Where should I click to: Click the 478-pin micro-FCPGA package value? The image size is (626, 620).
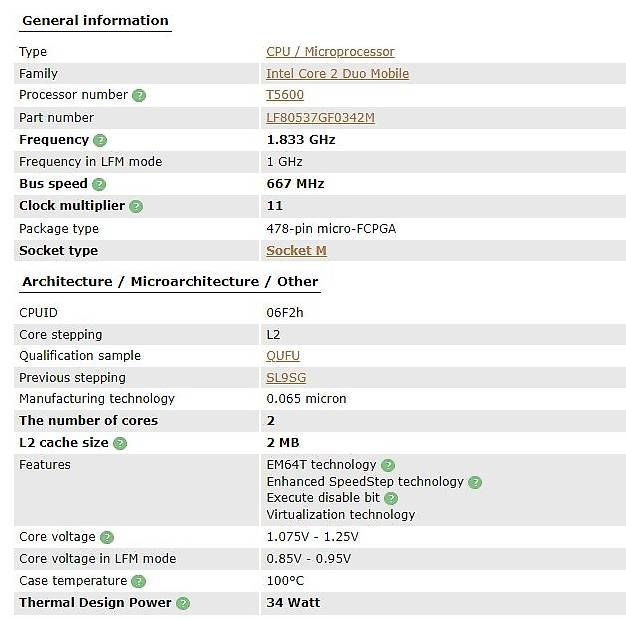coord(331,229)
